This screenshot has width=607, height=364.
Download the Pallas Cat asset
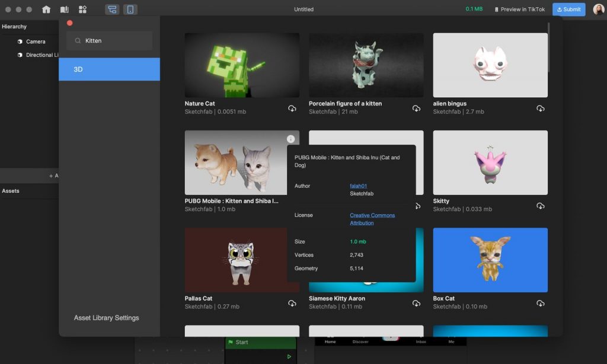tap(292, 303)
